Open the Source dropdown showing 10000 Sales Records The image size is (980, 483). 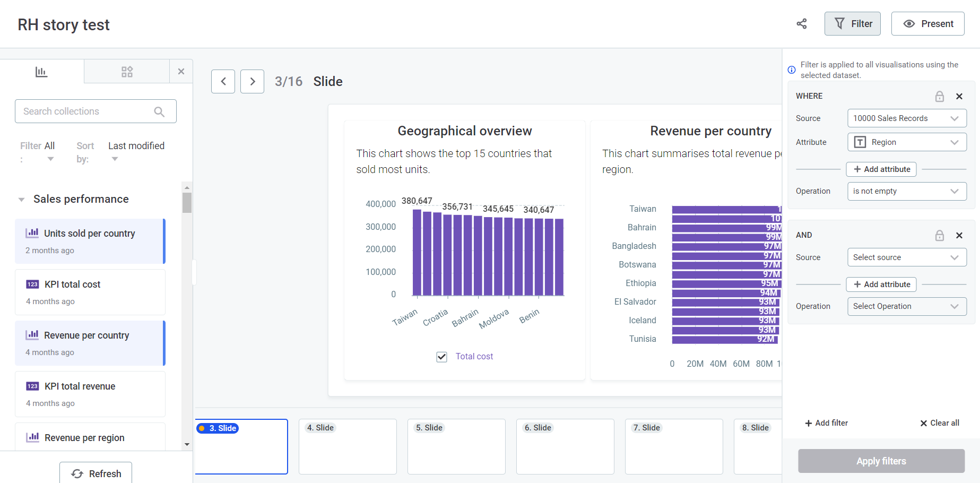(907, 118)
